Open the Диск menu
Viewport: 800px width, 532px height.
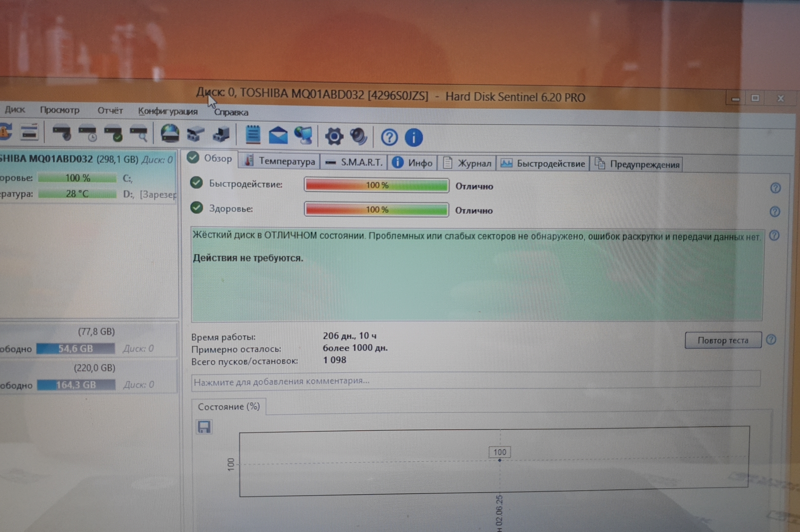tap(15, 109)
